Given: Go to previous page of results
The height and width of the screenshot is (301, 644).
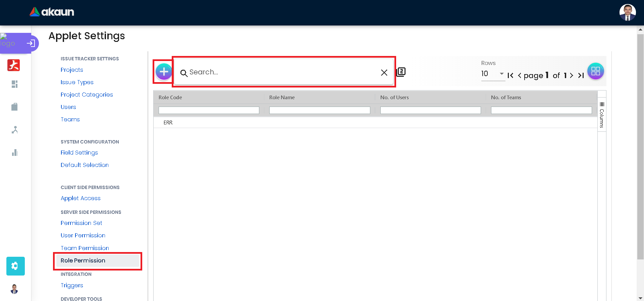Looking at the screenshot, I should tap(520, 75).
